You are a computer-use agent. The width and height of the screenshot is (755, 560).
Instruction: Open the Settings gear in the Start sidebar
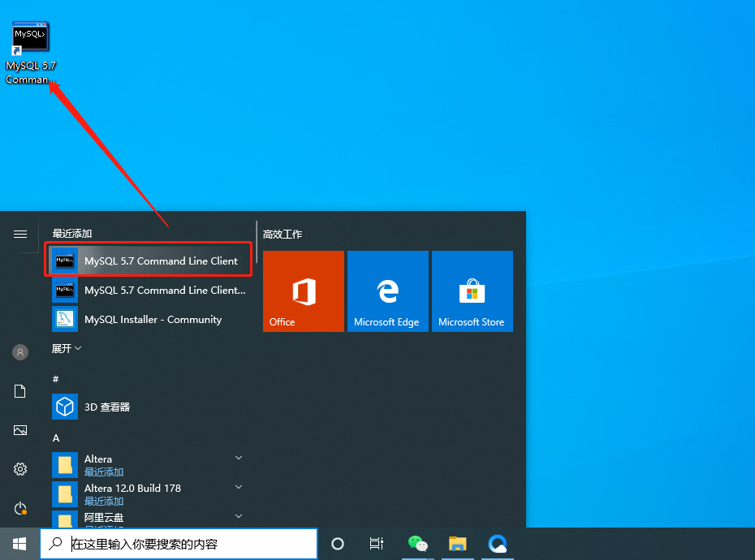click(19, 469)
